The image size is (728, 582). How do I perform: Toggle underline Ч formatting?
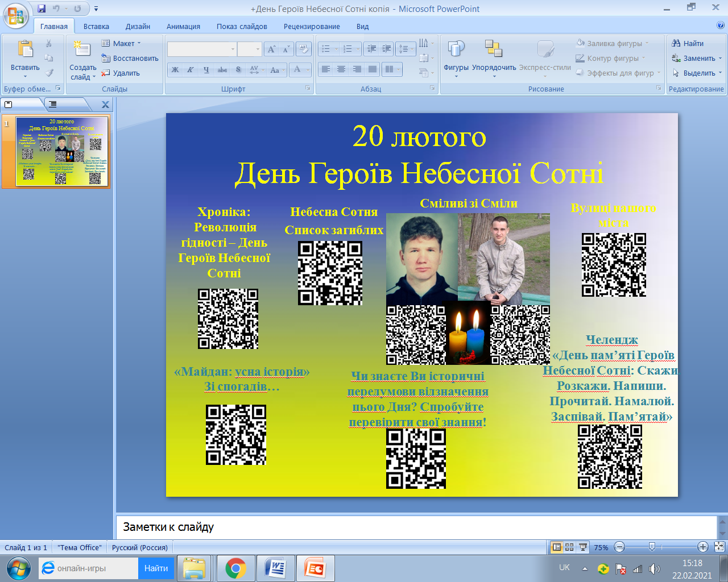coord(206,70)
